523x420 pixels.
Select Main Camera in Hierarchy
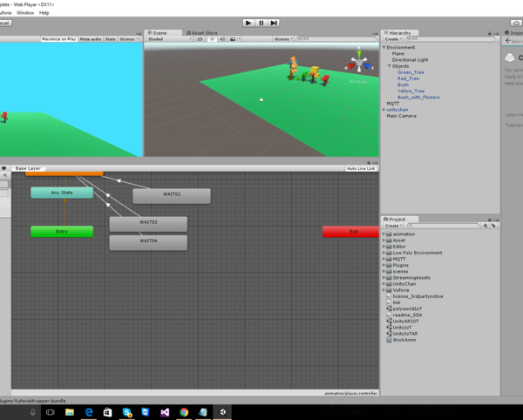tap(401, 116)
